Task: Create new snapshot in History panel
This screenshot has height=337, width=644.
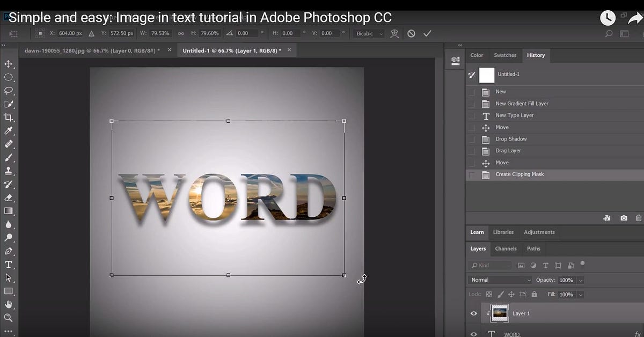Action: (624, 218)
